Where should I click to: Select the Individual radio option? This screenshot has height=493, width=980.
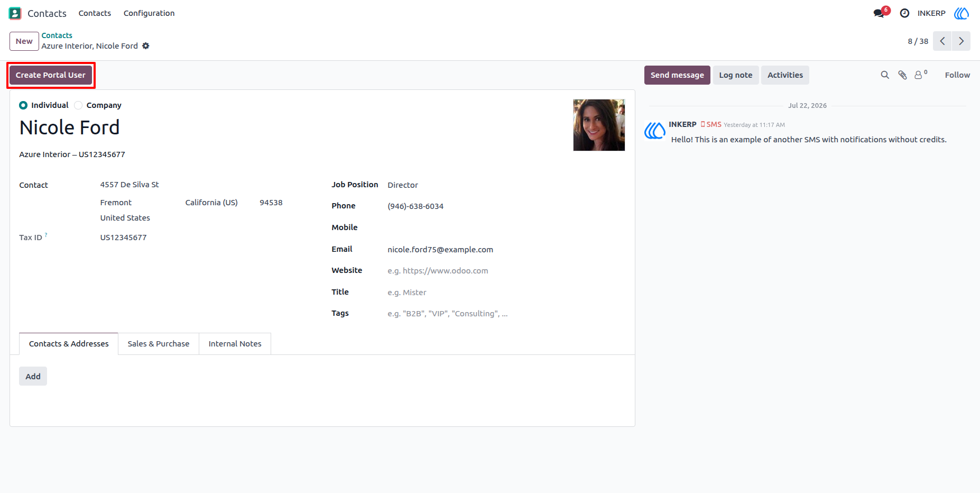[x=23, y=105]
